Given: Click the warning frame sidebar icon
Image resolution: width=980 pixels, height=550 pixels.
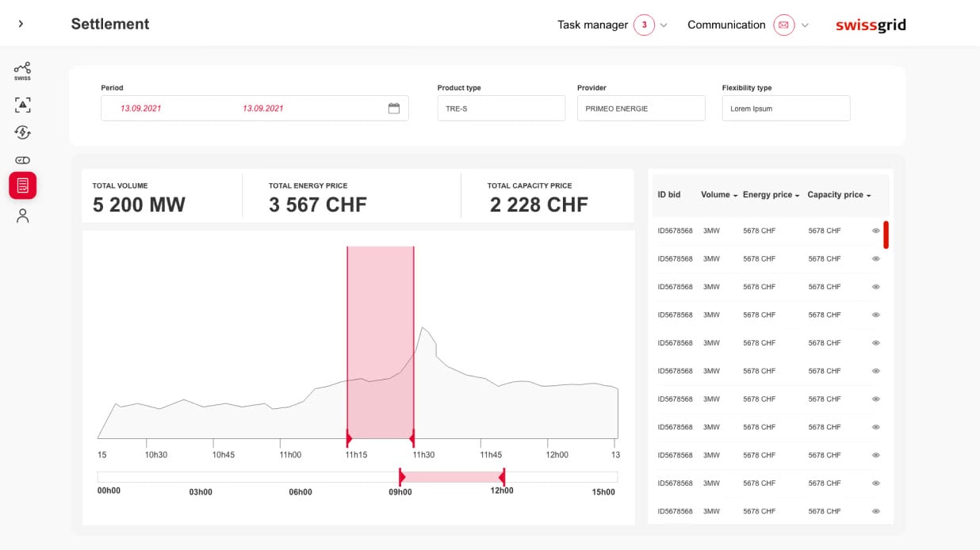Looking at the screenshot, I should pos(22,105).
